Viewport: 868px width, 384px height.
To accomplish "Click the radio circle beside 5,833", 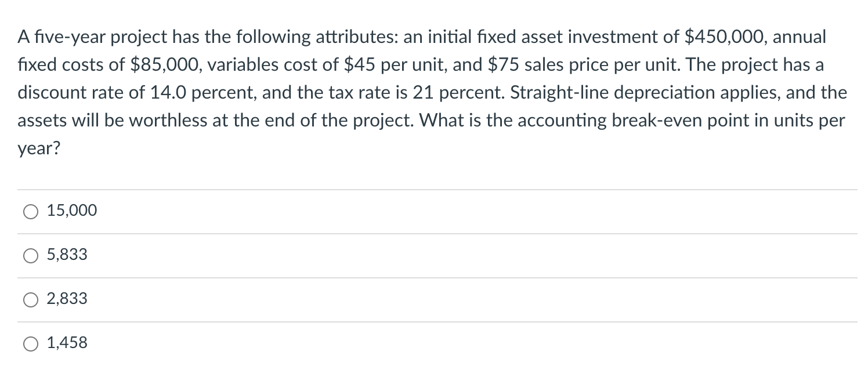I will [30, 255].
